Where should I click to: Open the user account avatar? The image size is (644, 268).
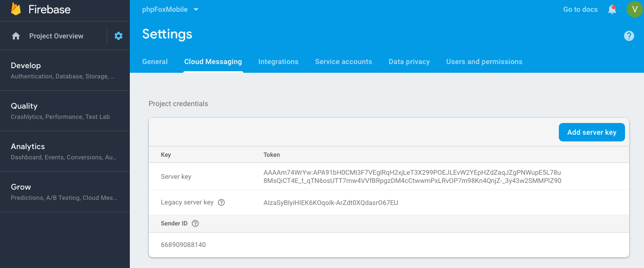[634, 9]
